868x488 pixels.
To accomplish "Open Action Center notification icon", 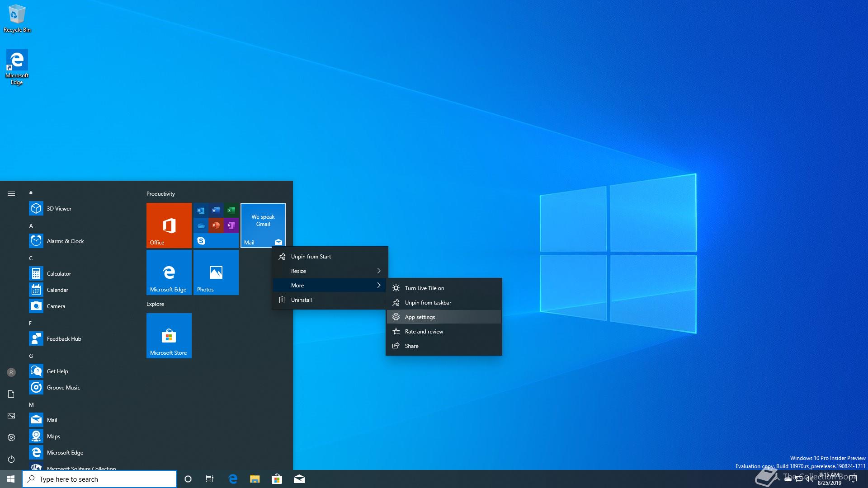I will point(853,479).
